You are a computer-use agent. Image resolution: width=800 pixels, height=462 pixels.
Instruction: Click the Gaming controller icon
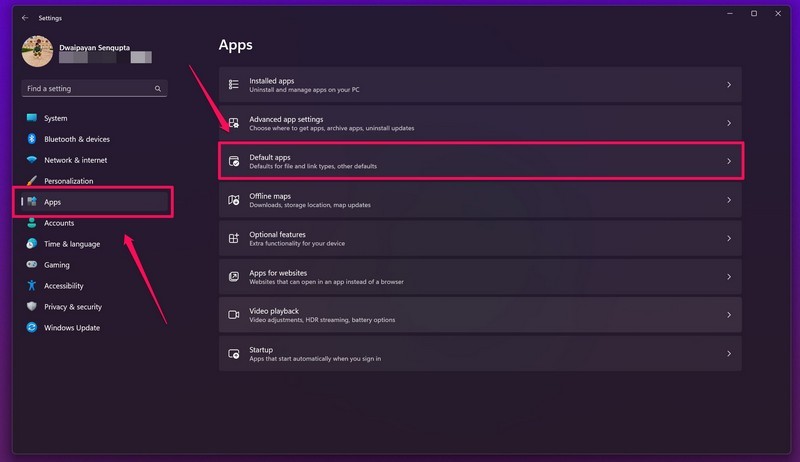click(x=32, y=265)
